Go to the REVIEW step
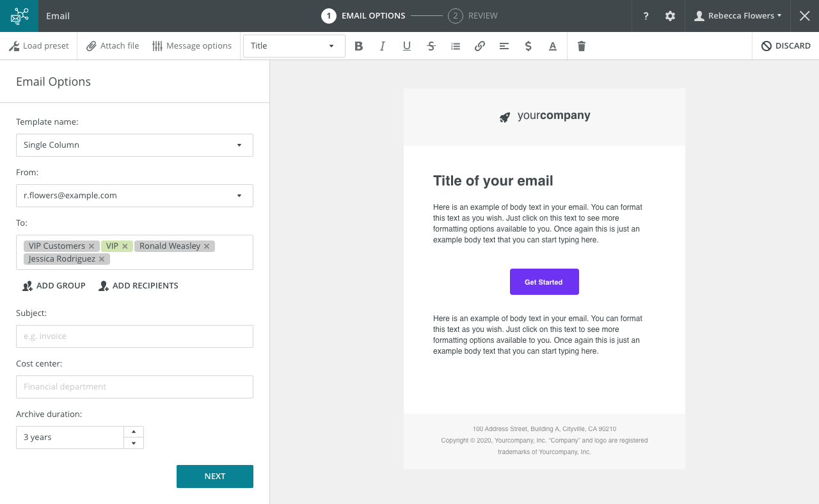 pos(473,16)
